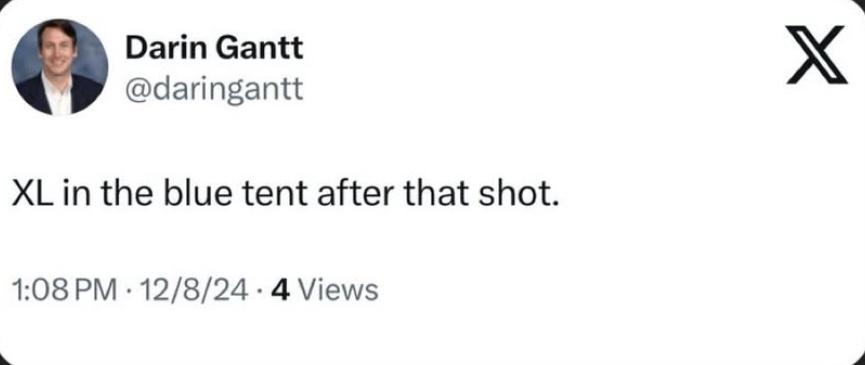This screenshot has height=365, width=865.
Task: Select the word Views in footer
Action: tap(341, 289)
